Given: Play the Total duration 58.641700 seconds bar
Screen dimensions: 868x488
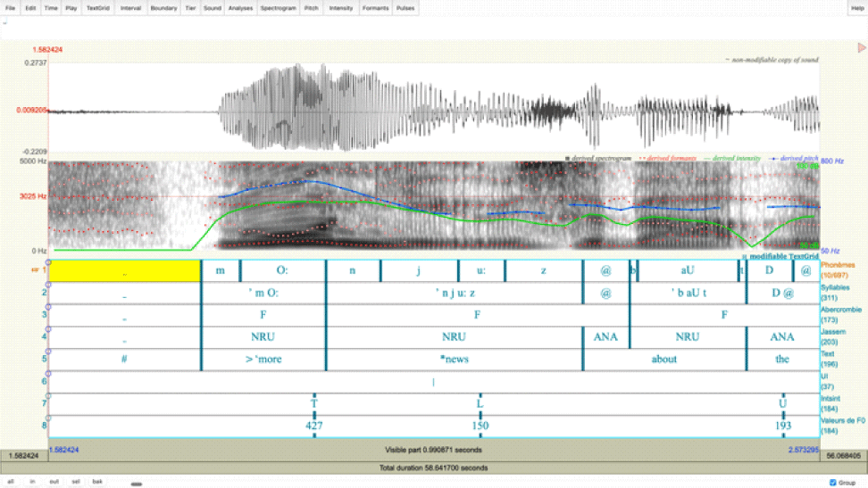Looking at the screenshot, I should pos(433,467).
